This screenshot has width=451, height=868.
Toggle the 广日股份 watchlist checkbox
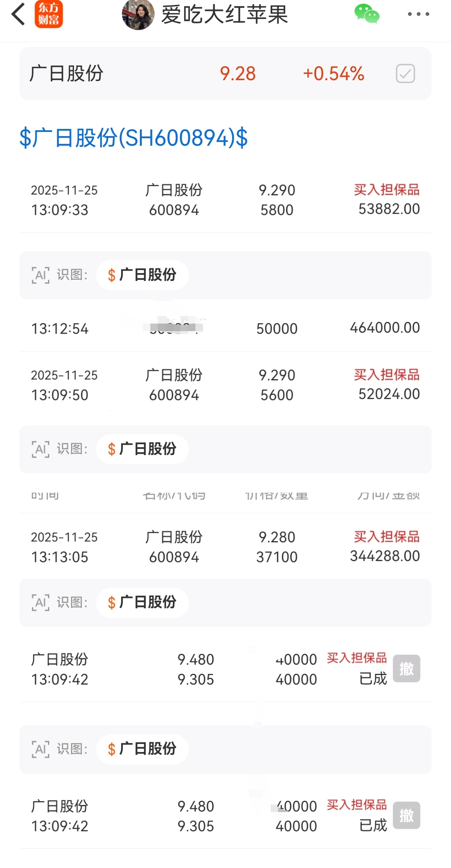[x=405, y=73]
